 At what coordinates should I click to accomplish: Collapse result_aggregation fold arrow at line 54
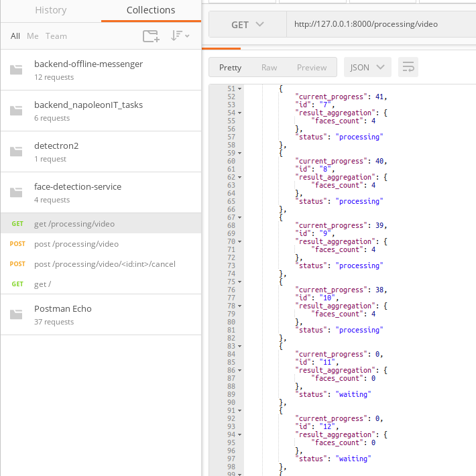[240, 113]
